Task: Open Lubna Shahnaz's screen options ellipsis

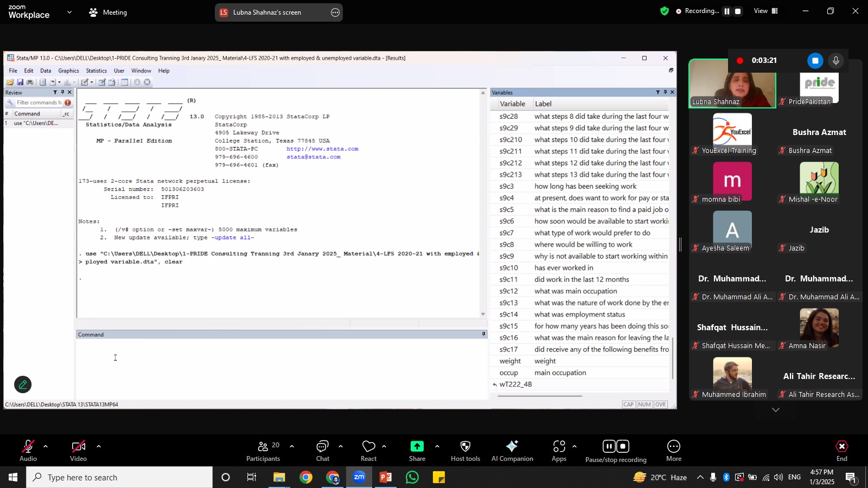Action: coord(335,12)
